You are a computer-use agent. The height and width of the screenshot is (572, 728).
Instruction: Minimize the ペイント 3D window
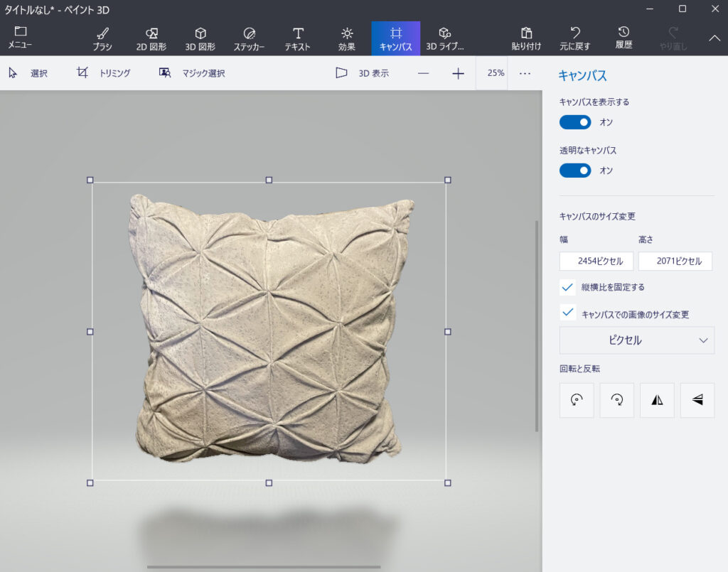650,9
